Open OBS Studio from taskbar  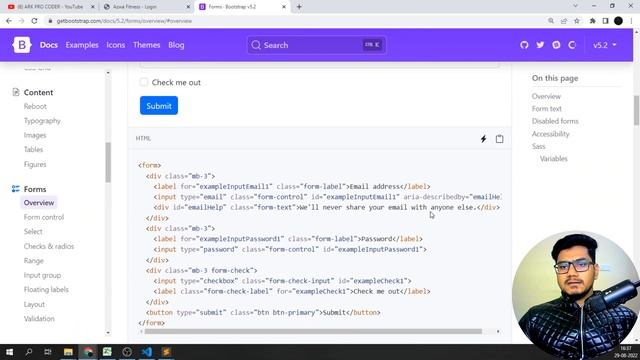[127, 351]
